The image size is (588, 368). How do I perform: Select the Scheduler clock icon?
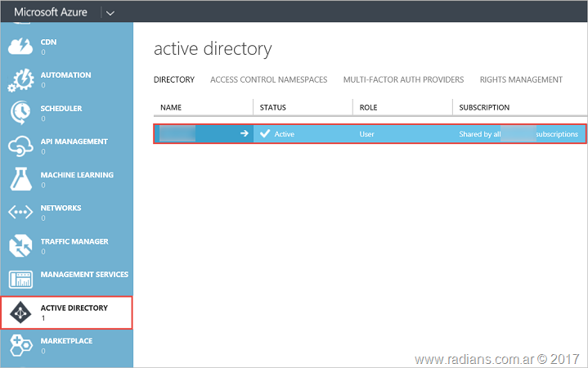tap(20, 112)
